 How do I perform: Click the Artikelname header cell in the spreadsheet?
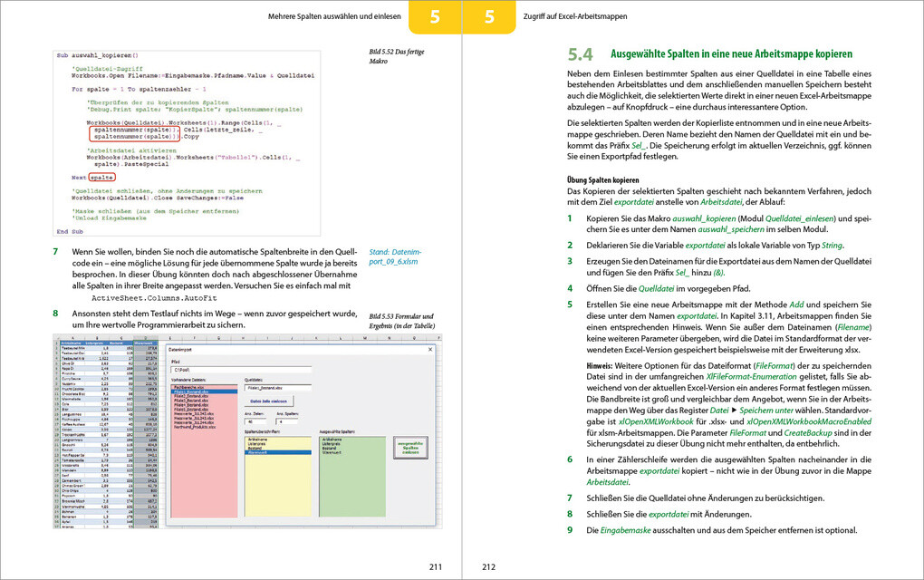click(x=72, y=343)
